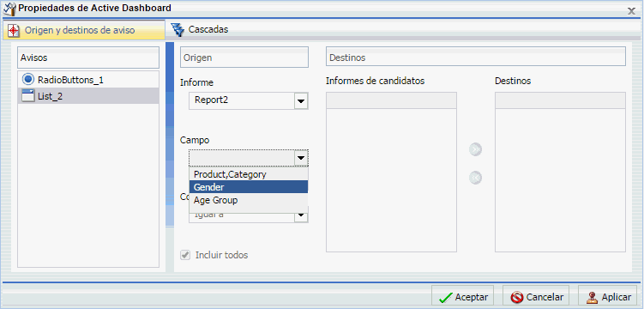Image resolution: width=644 pixels, height=309 pixels.
Task: Click the Active Dashboard title bar icon
Action: click(9, 8)
